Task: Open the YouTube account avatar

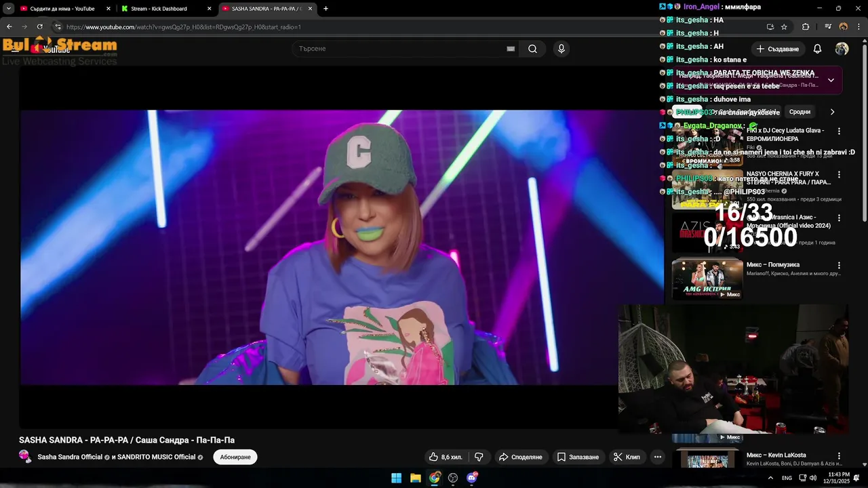Action: (842, 49)
